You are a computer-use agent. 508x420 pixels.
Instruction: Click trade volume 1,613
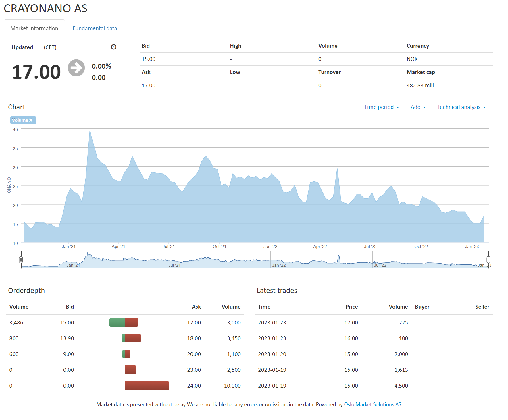(x=401, y=370)
